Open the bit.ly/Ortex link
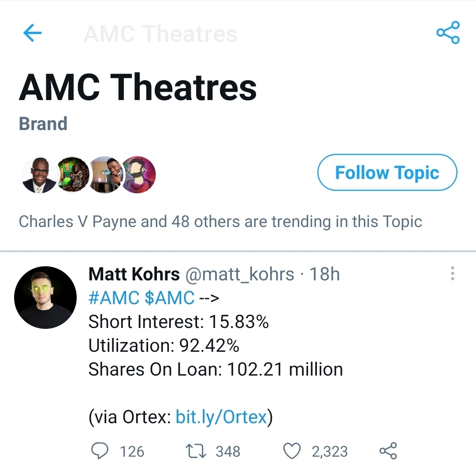 pyautogui.click(x=221, y=417)
